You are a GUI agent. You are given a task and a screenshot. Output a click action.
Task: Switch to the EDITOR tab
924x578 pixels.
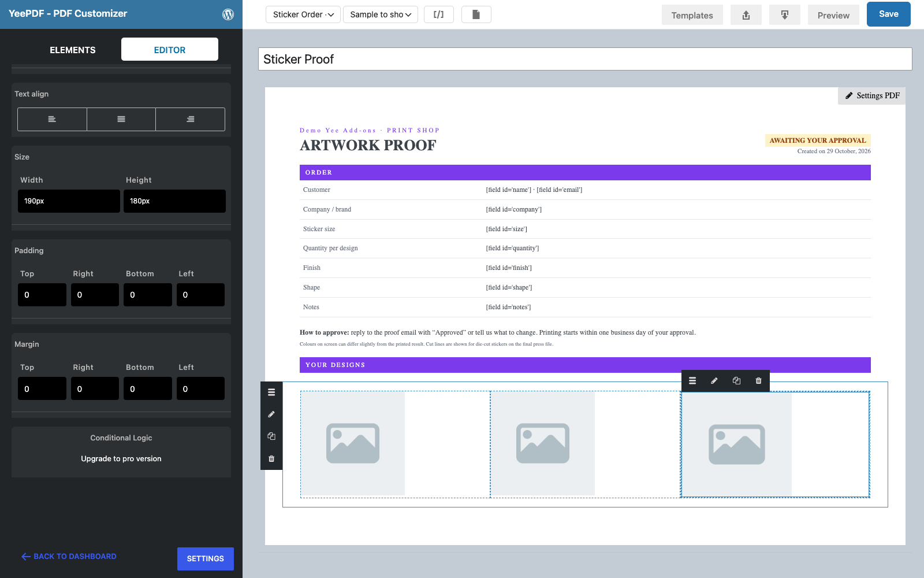point(170,50)
